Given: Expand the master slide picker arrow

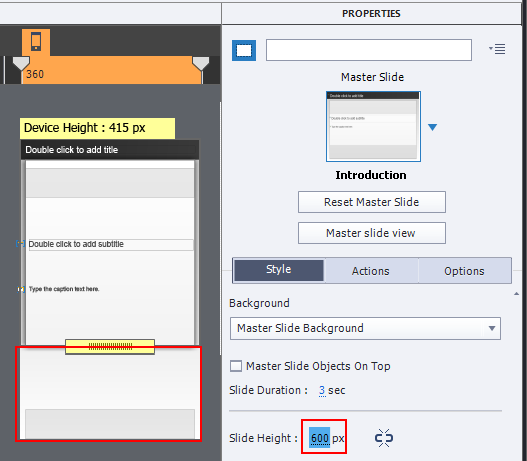Looking at the screenshot, I should [433, 127].
